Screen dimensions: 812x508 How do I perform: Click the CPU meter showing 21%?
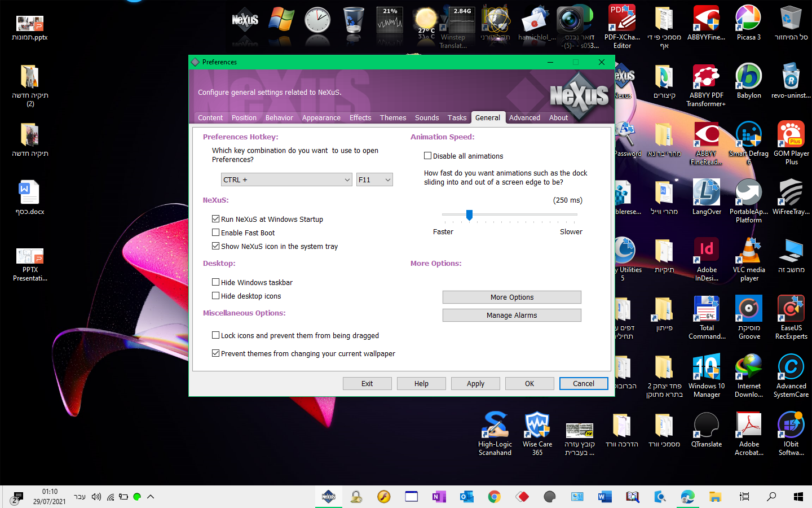[390, 20]
